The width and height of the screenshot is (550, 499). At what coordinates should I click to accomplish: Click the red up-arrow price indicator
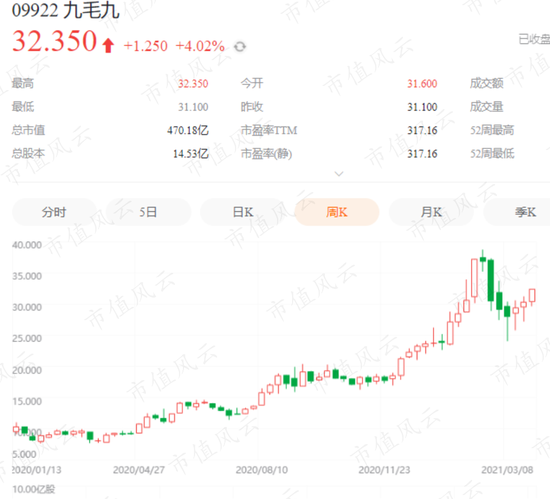(x=108, y=45)
